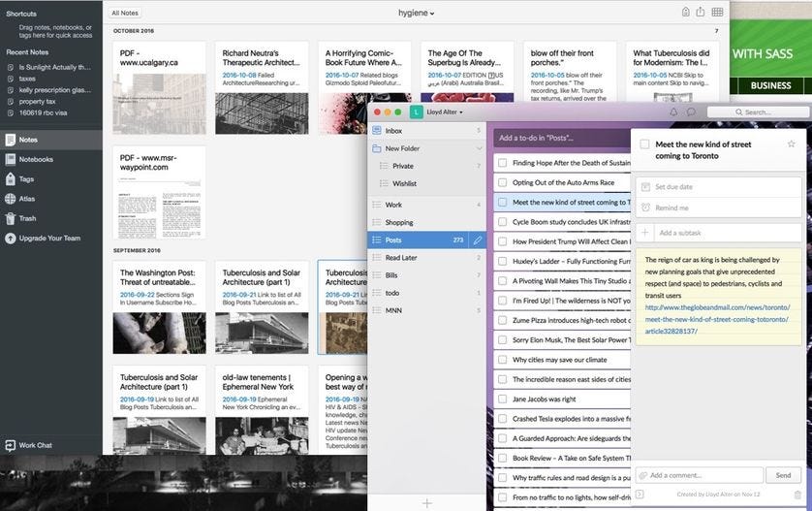Select the Work list in Wunderlist
Screen dimensions: 812x511
[426, 205]
